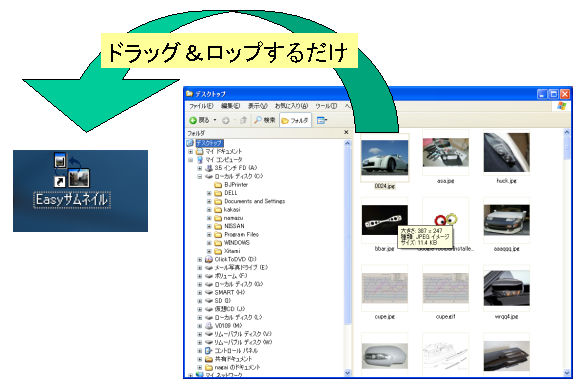Click the SMART (H:) drive icon
The image size is (581, 384).
pos(209,292)
